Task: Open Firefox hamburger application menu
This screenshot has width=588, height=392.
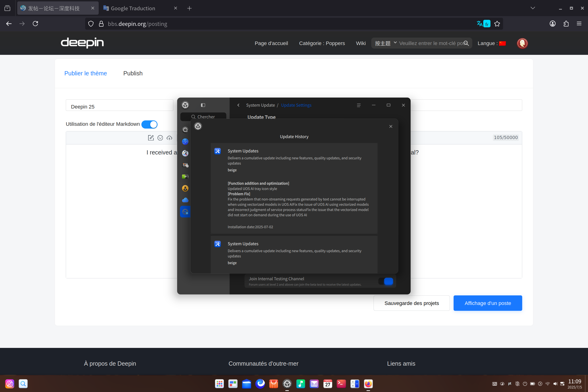Action: coord(579,24)
